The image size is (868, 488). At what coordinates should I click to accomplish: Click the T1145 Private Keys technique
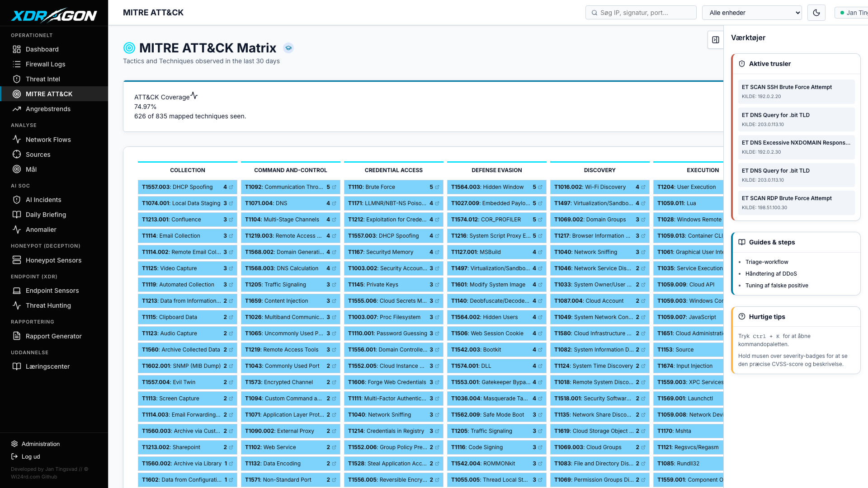[x=394, y=285]
